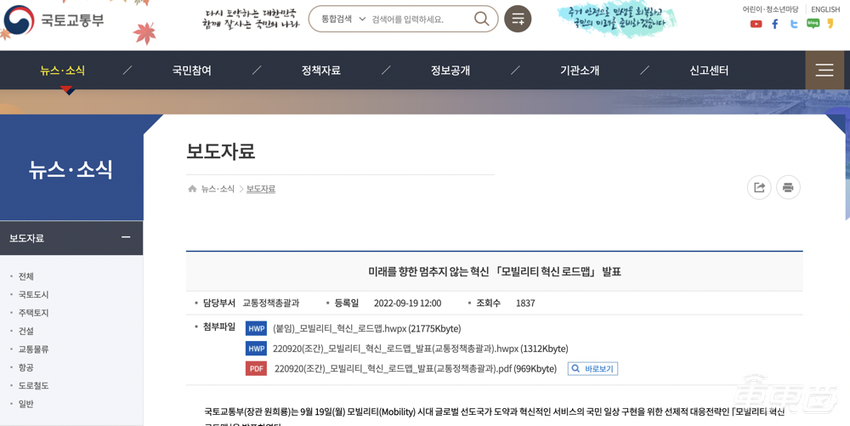
Task: Click the magnifier search icon
Action: 481,19
